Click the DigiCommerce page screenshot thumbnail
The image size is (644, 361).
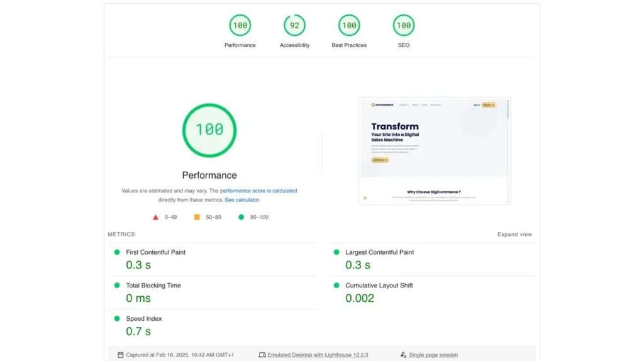pos(434,151)
